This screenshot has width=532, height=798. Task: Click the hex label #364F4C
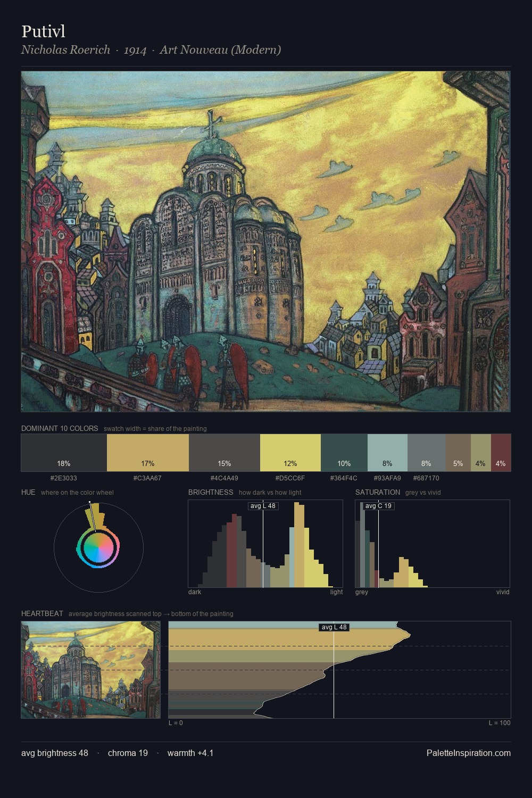coord(344,478)
